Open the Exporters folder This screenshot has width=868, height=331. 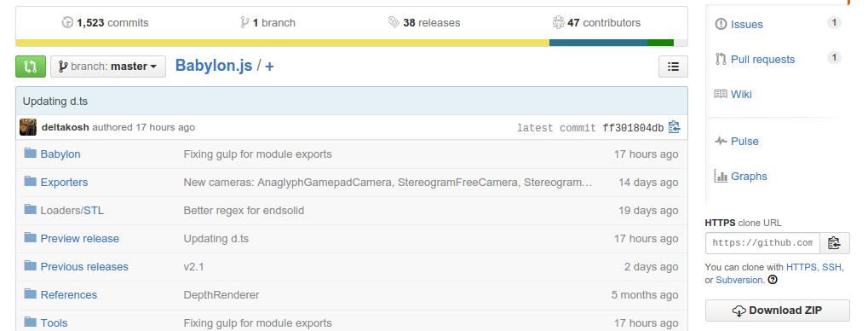point(64,183)
